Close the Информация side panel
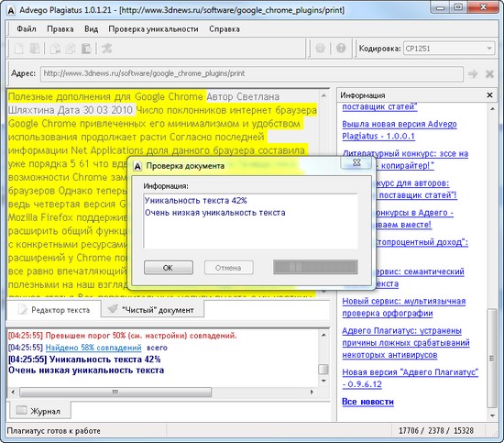 (489, 95)
